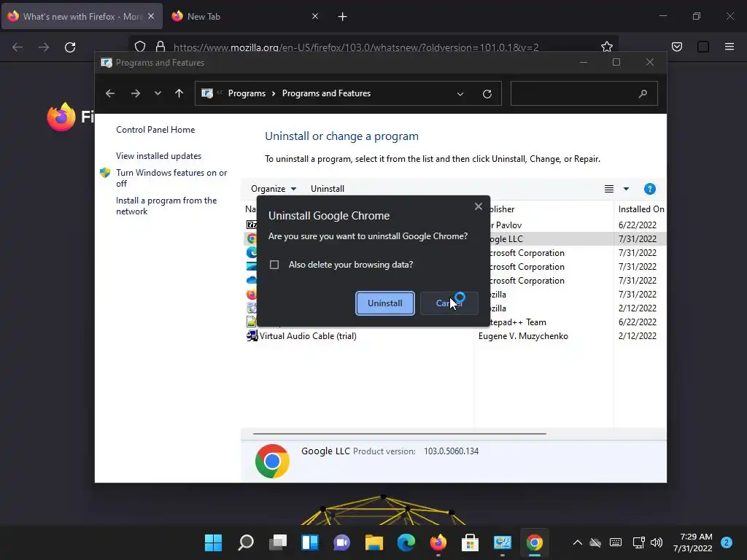747x560 pixels.
Task: Close the Uninstall Google Chrome dialog
Action: (x=479, y=206)
